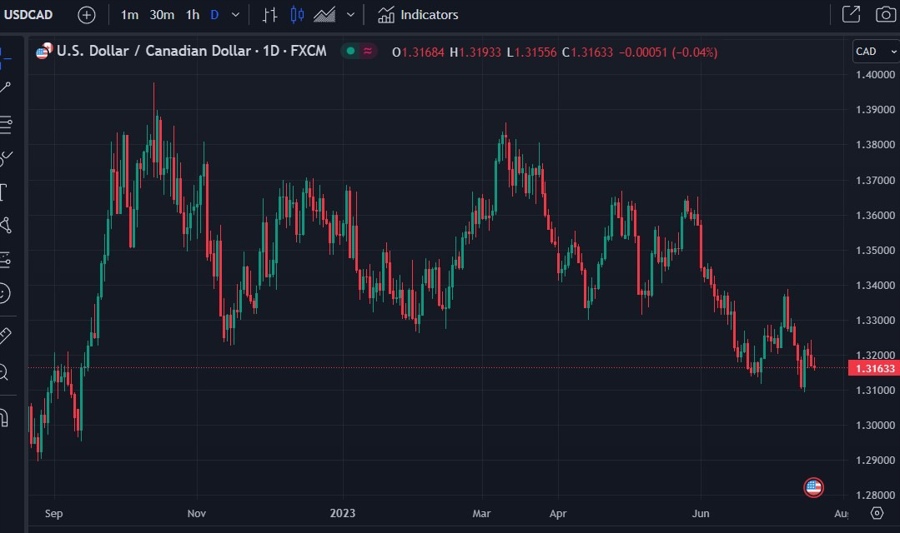This screenshot has width=900, height=533.
Task: Click the high price value H1.31933
Action: tap(475, 52)
